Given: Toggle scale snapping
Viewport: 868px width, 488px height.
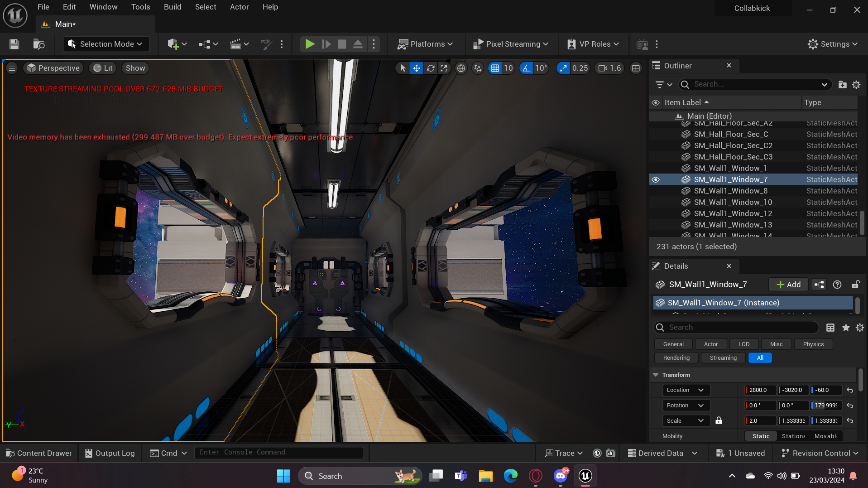Looking at the screenshot, I should click(563, 68).
